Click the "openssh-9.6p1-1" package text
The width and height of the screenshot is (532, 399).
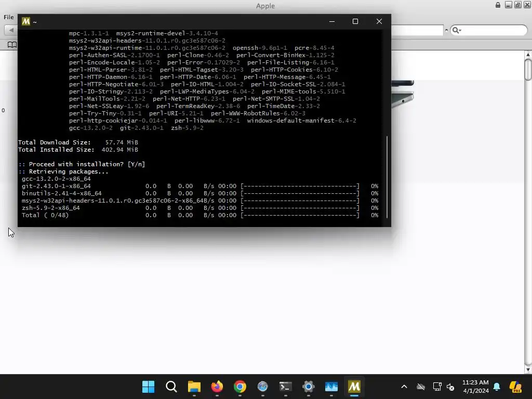260,48
